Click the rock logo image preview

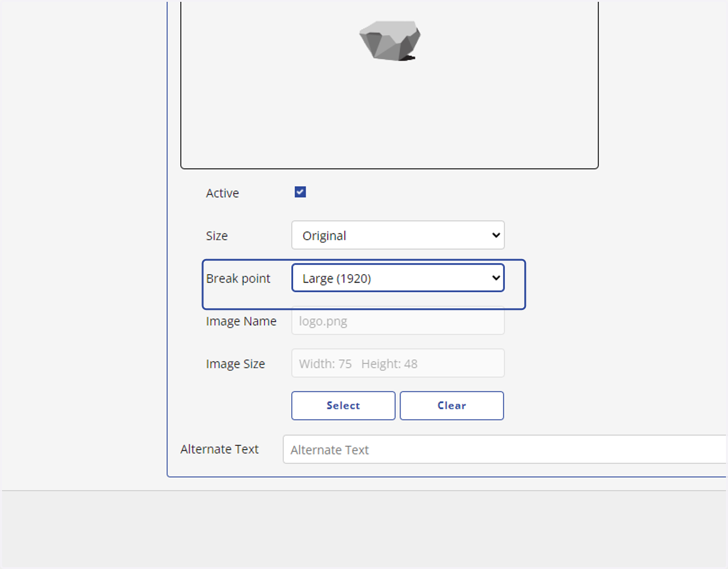389,41
